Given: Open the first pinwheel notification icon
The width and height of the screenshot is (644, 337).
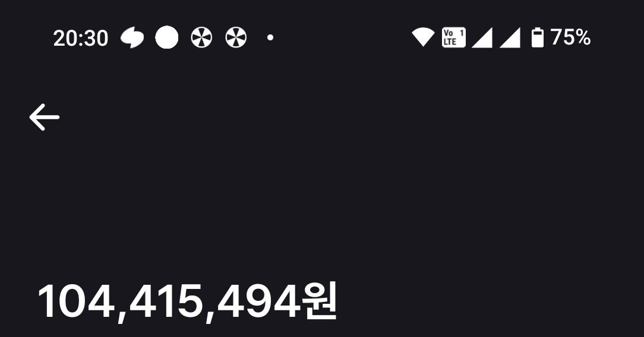Looking at the screenshot, I should click(201, 38).
